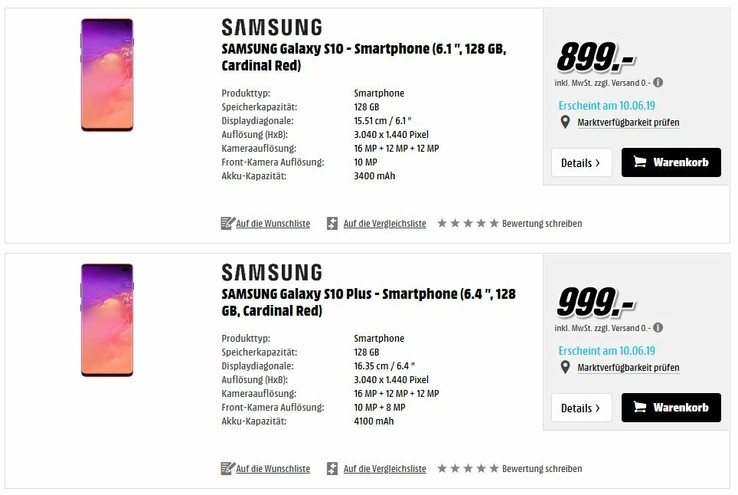
Task: Click location pin icon for Galaxy S10
Action: 565,122
